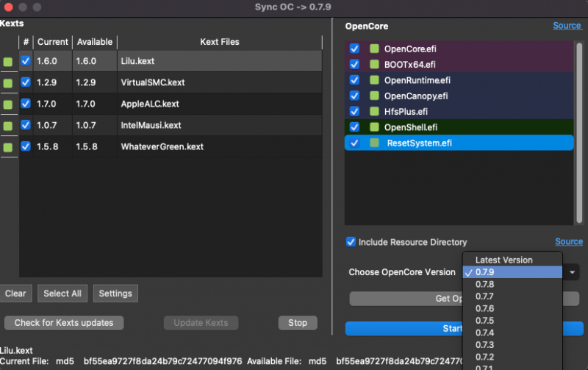Open the Source link beside OpenCore heading

point(567,26)
